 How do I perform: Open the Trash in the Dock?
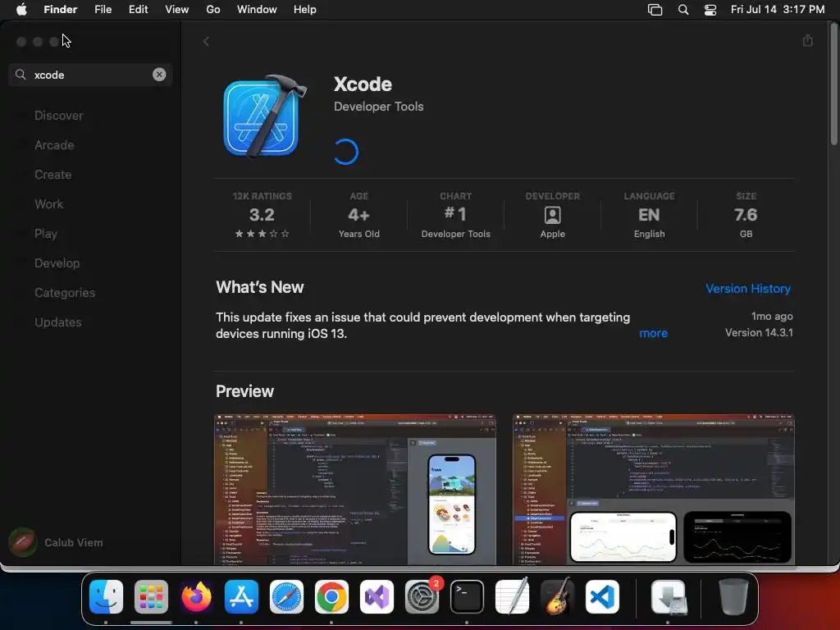[733, 596]
